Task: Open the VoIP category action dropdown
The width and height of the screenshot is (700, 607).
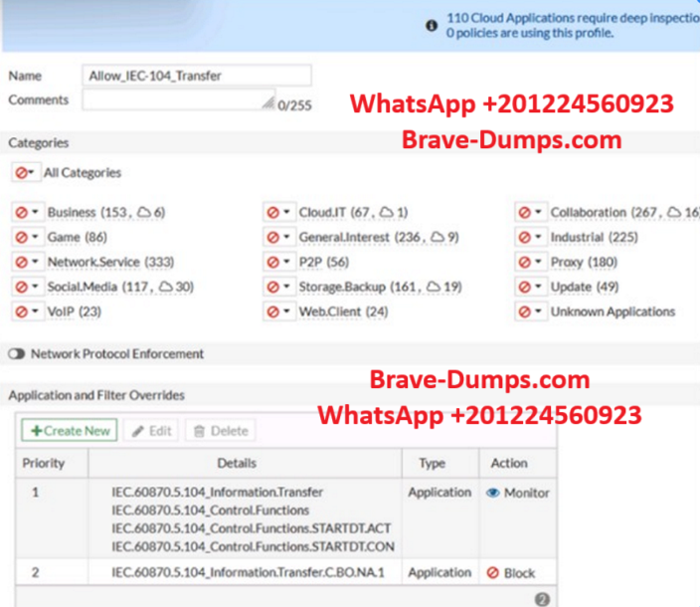Action: tap(26, 311)
